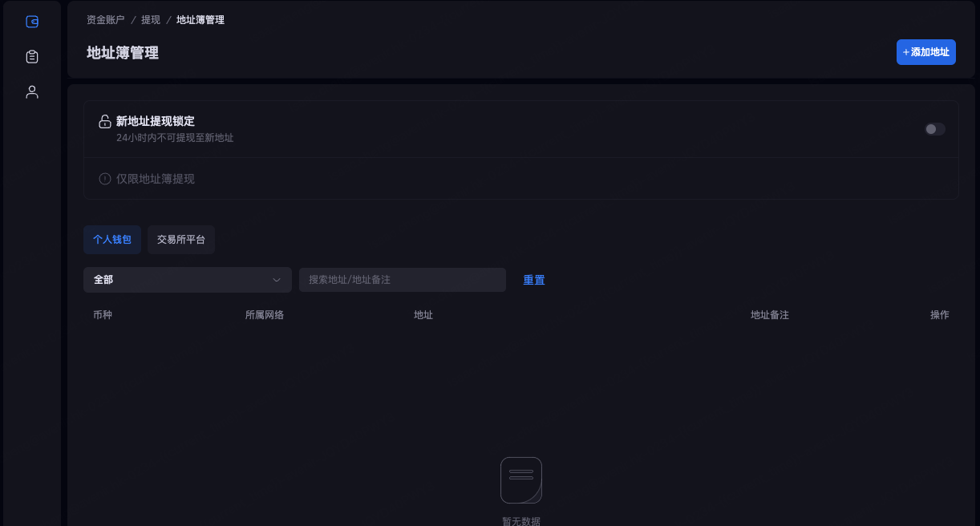Click the 仅限地址簿提现 option text
The height and width of the screenshot is (526, 980).
(x=156, y=179)
